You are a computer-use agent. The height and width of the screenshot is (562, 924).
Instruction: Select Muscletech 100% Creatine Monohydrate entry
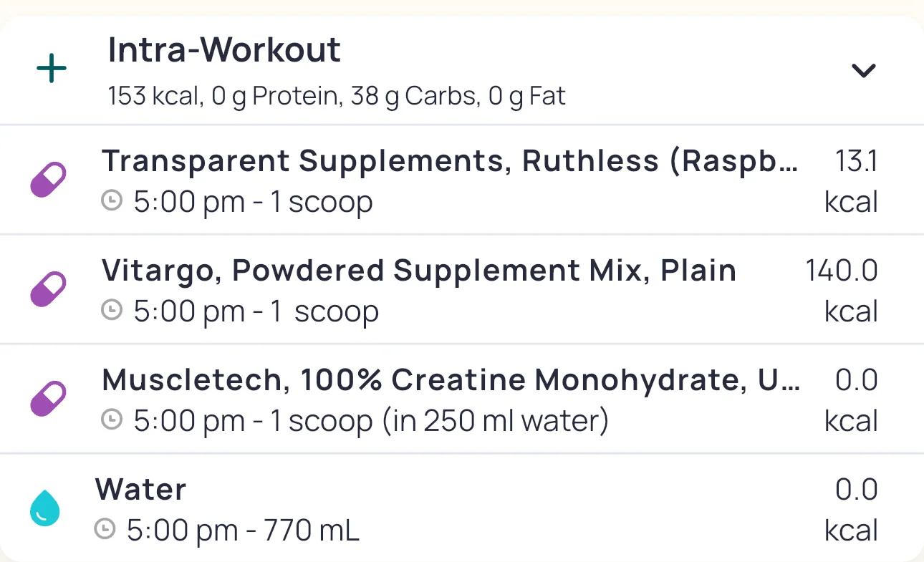coord(451,380)
